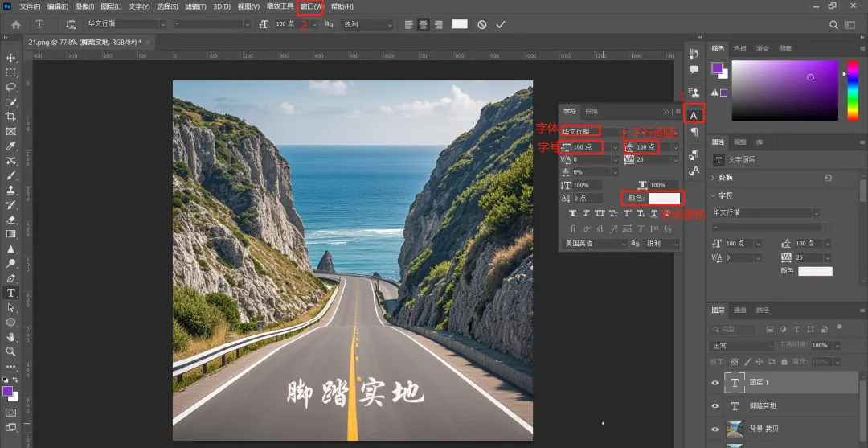Open the Paragraph panel dock icon
The height and width of the screenshot is (448, 868).
click(x=694, y=132)
